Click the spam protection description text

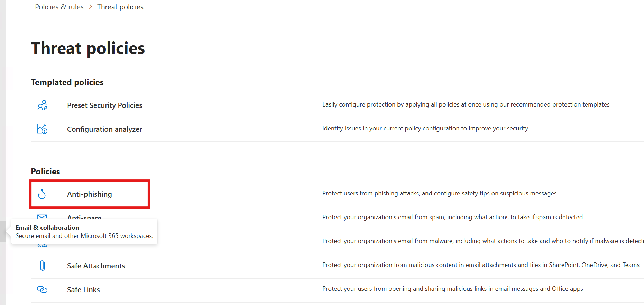[x=452, y=217]
